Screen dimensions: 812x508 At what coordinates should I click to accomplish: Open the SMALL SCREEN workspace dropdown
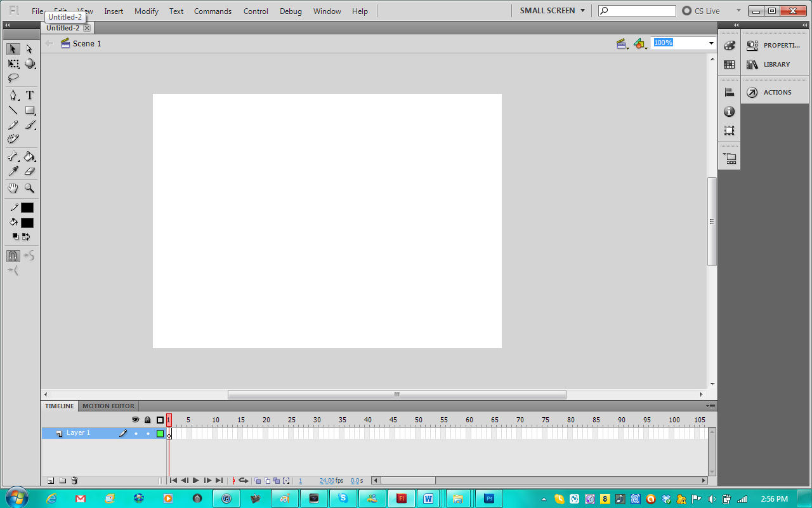(553, 11)
